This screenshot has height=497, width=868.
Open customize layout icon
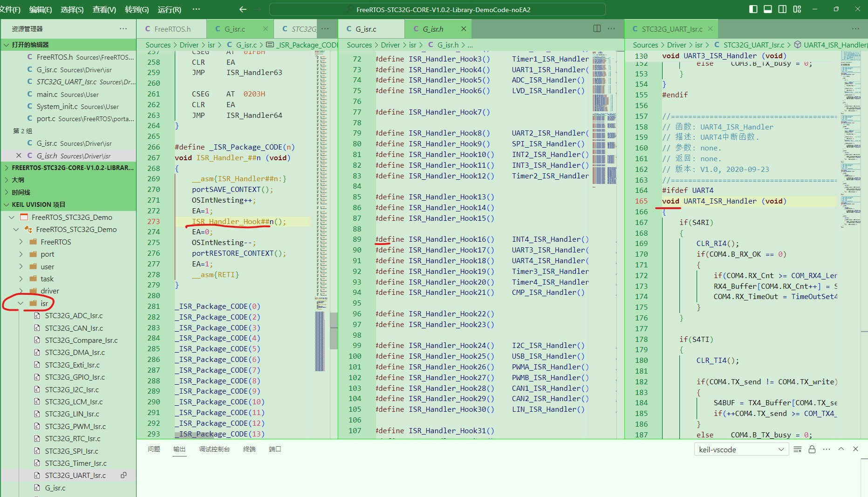[x=797, y=9]
